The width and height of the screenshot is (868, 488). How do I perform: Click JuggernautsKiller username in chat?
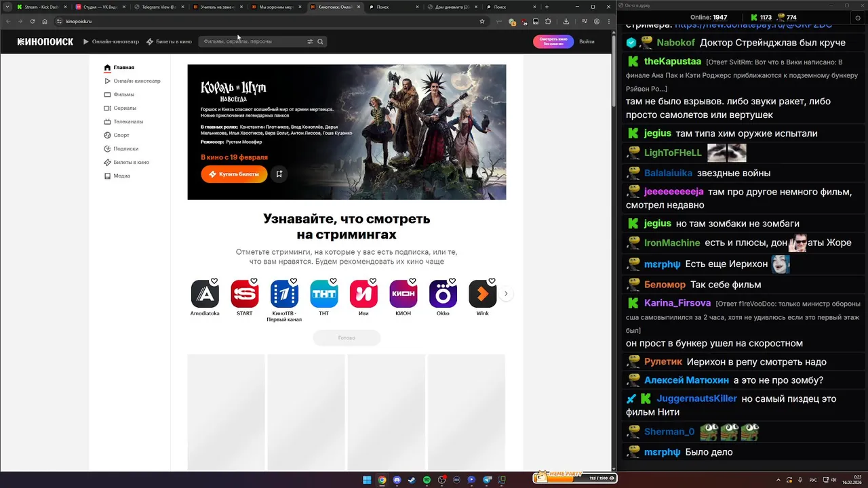coord(696,399)
